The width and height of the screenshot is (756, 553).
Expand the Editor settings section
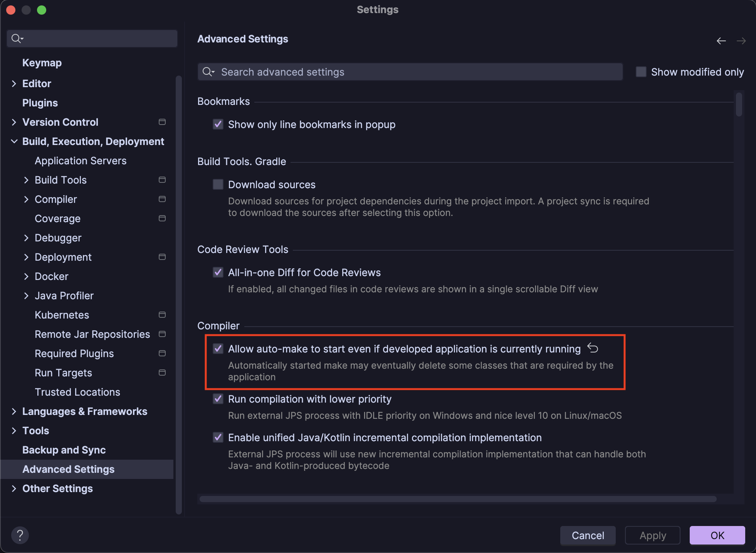tap(14, 83)
